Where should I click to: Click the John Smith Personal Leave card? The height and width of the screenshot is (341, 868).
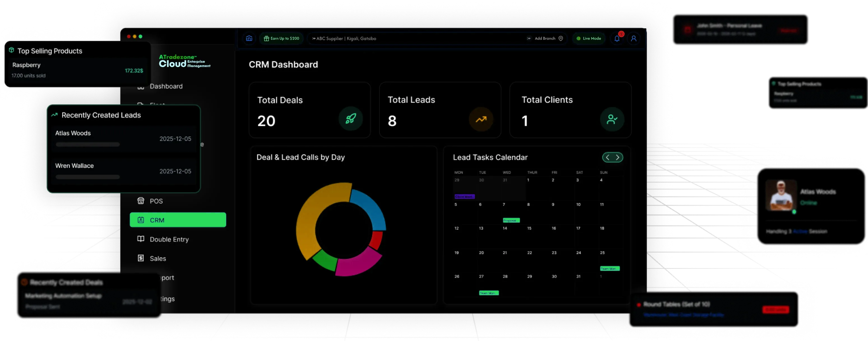tap(740, 29)
